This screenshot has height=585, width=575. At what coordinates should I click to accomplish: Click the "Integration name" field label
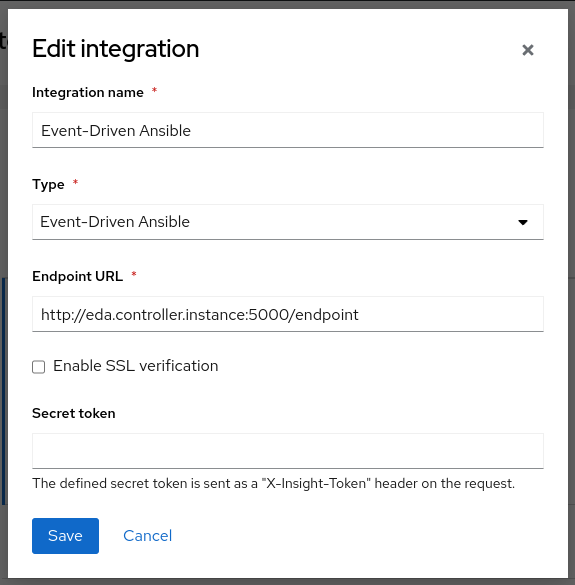click(x=88, y=92)
